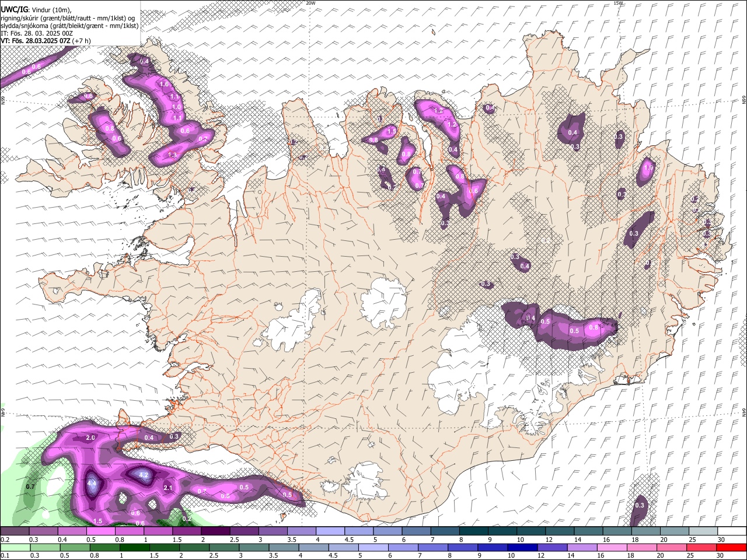Click the upper legend swatch between 4 and 4.5
The width and height of the screenshot is (747, 560).
pyautogui.click(x=330, y=531)
